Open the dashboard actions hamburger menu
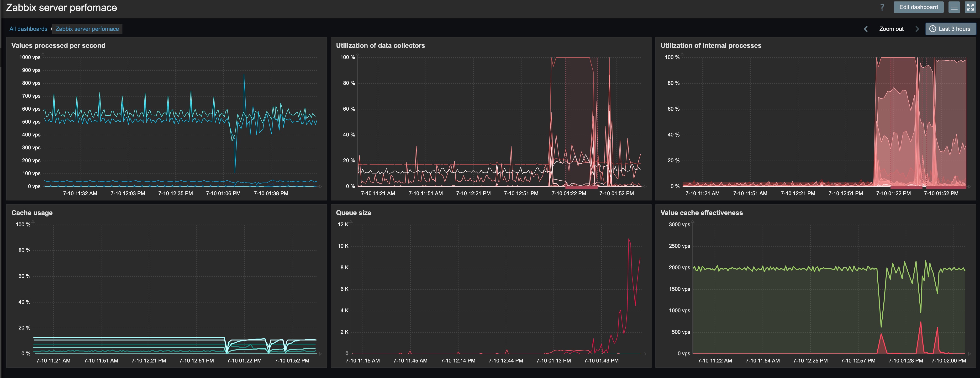Screen dimensions: 980x378 [954, 7]
